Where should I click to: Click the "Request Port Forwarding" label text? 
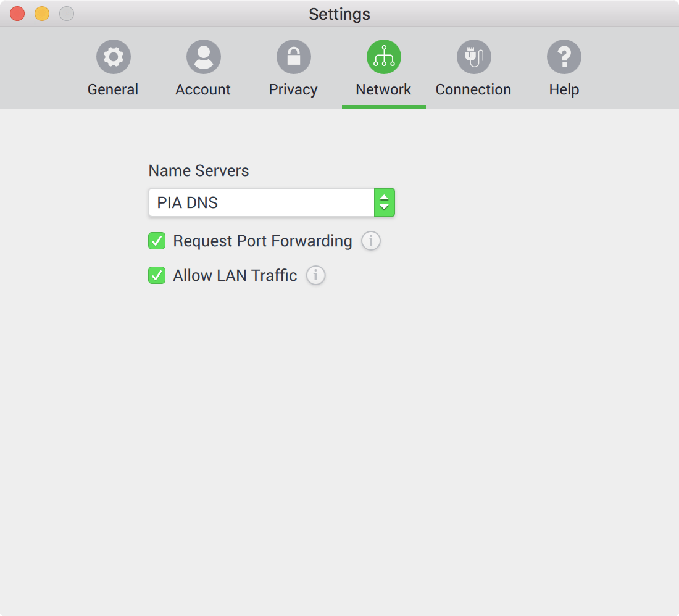coord(262,241)
